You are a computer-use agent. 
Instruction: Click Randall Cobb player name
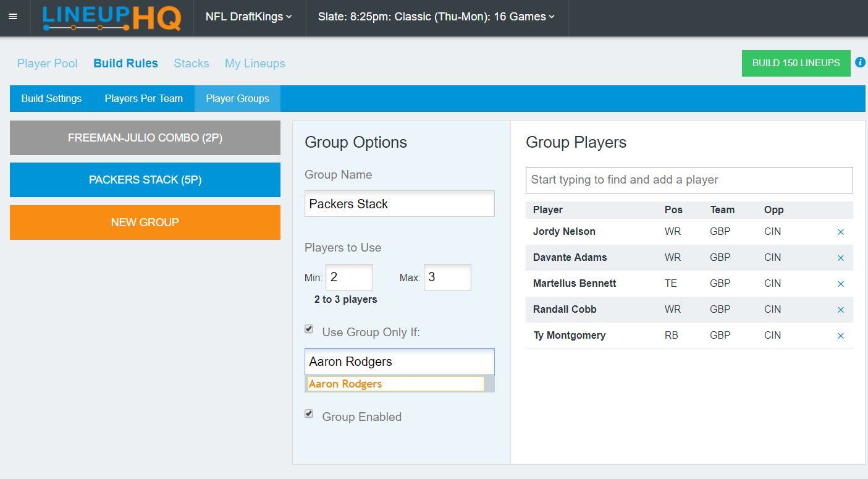tap(565, 310)
